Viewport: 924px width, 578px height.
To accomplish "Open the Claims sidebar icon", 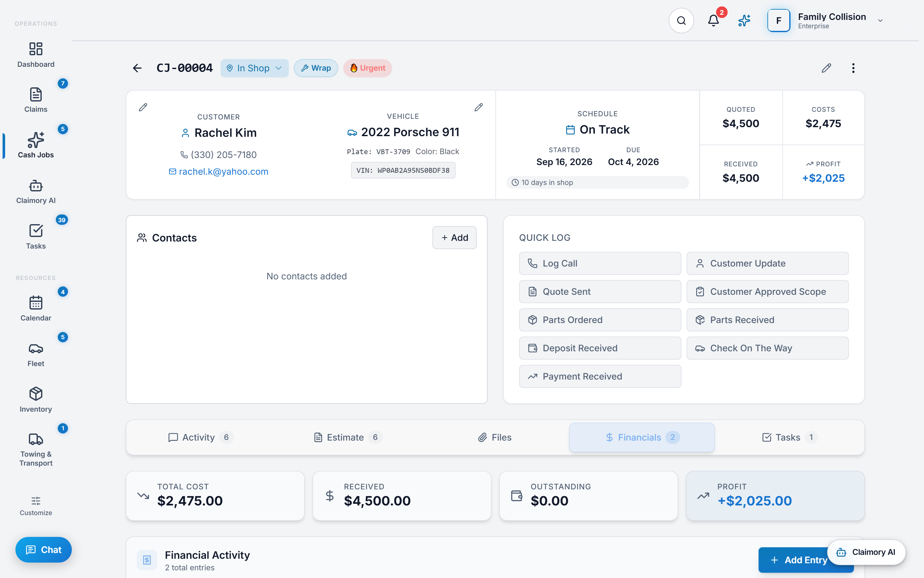I will 36,94.
